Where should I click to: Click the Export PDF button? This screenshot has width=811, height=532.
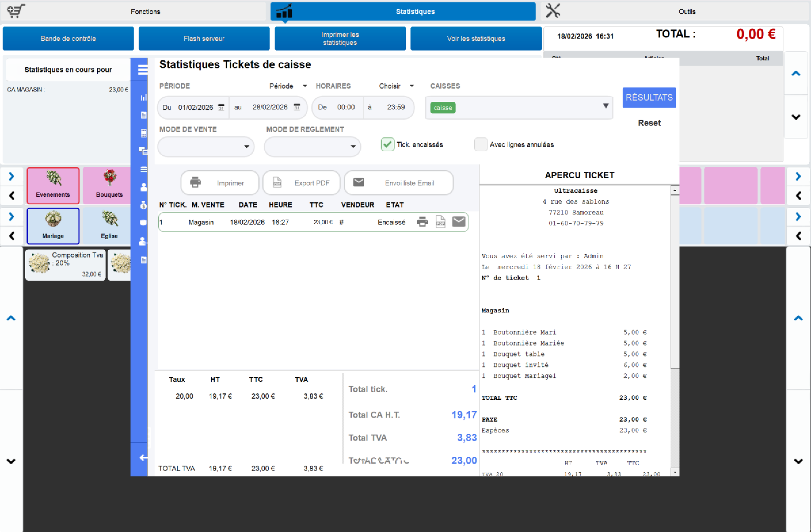pyautogui.click(x=302, y=183)
